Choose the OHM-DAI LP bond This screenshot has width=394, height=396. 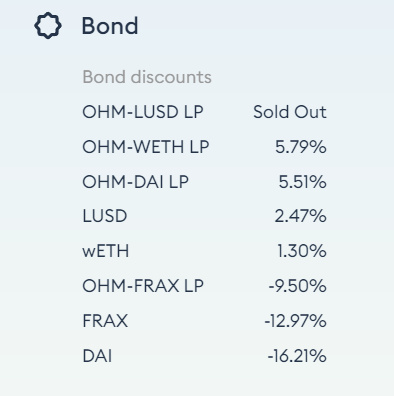pos(204,182)
